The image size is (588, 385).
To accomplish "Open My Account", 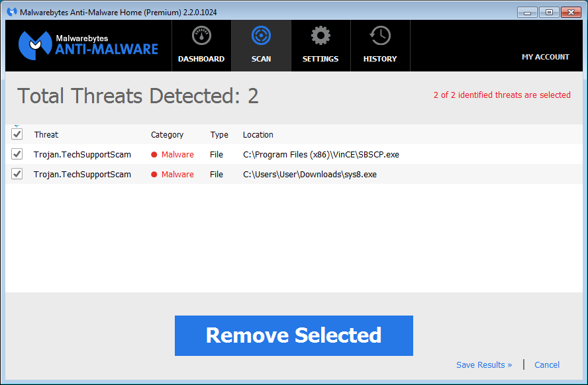I will 545,57.
